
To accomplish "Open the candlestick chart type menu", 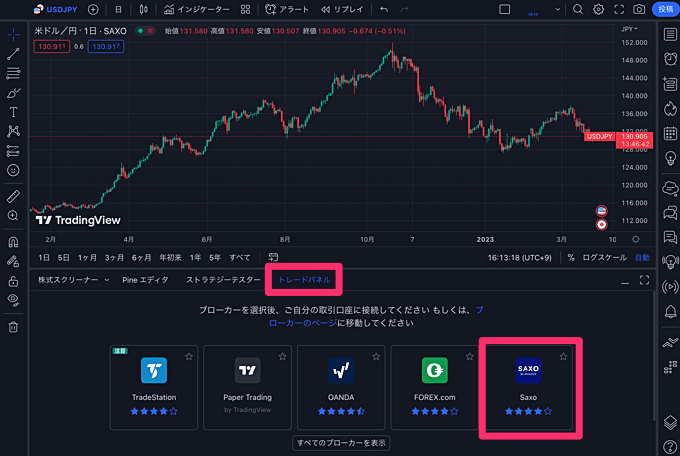I will [x=144, y=10].
